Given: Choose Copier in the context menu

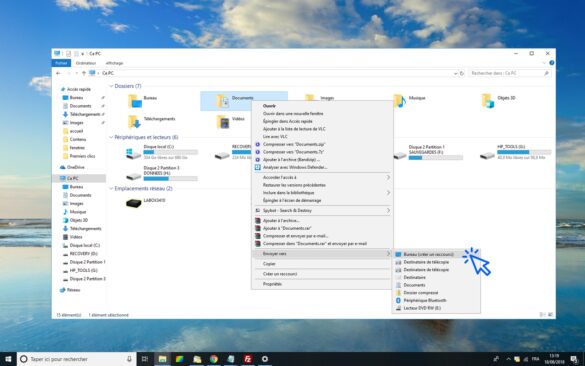Looking at the screenshot, I should click(x=269, y=264).
